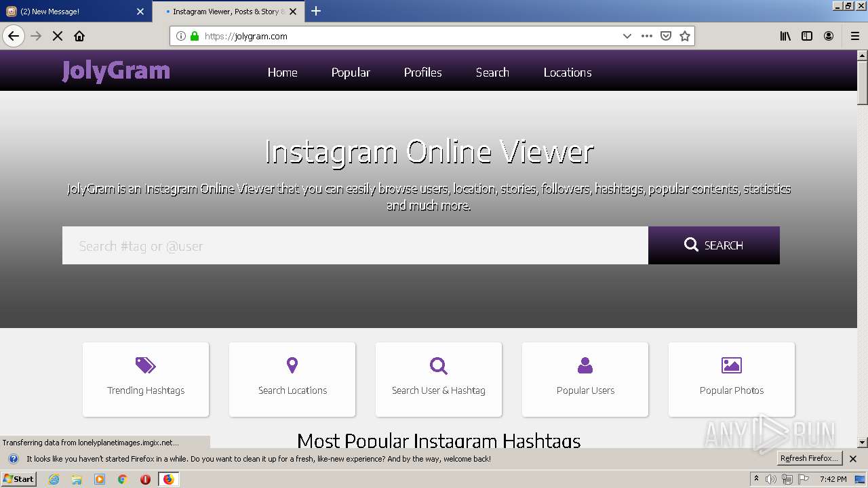Open Internet Explorer from taskbar

tap(54, 479)
